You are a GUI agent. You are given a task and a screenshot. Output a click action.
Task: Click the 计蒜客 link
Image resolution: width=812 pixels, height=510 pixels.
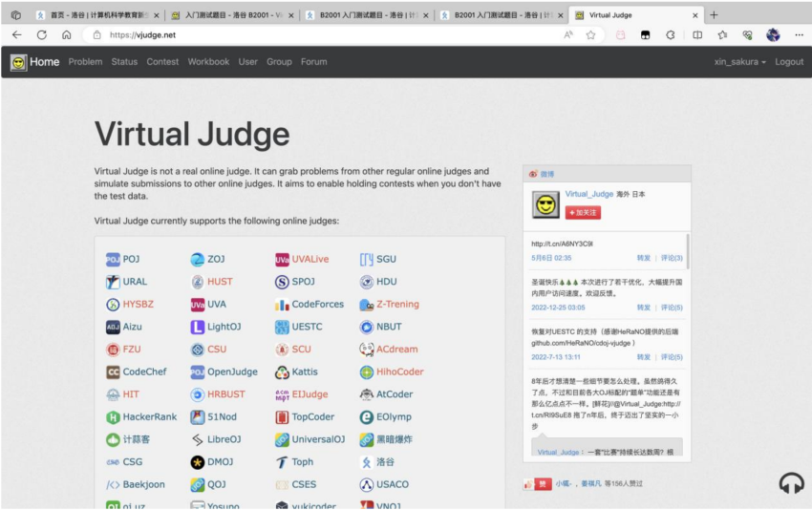coord(137,439)
